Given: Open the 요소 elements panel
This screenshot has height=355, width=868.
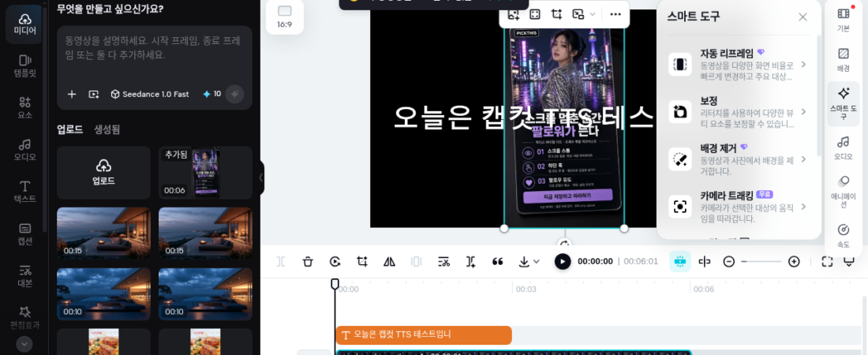Looking at the screenshot, I should pyautogui.click(x=24, y=108).
